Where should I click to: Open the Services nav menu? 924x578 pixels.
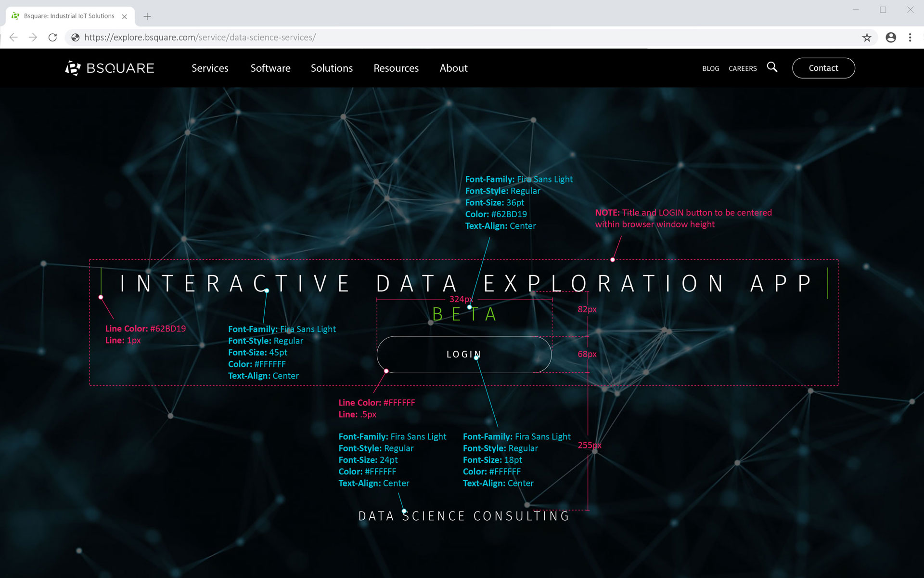210,68
